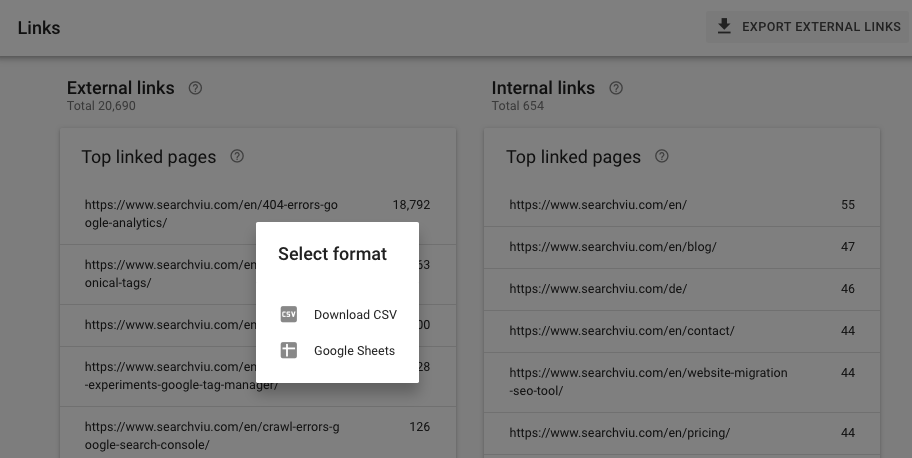912x458 pixels.
Task: Open the website-migration-seo-tool link row
Action: click(x=648, y=381)
